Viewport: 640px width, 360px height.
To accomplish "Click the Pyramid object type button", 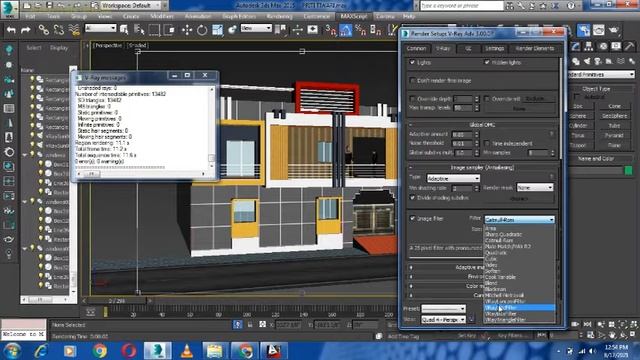I will [614, 136].
